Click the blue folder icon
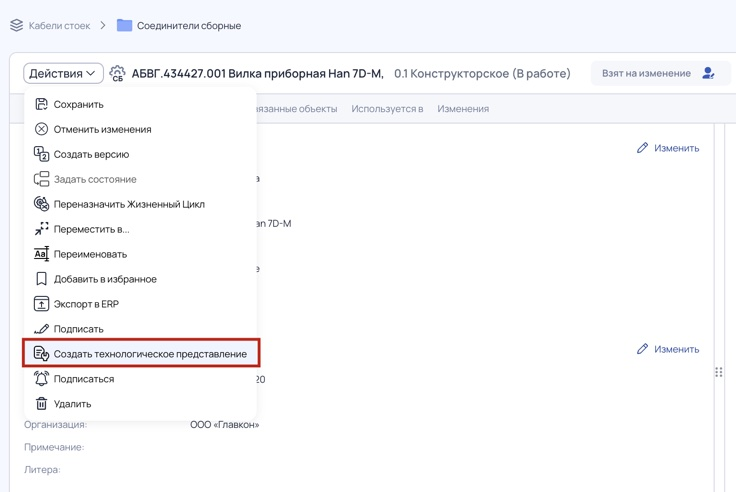Image resolution: width=736 pixels, height=492 pixels. (124, 25)
